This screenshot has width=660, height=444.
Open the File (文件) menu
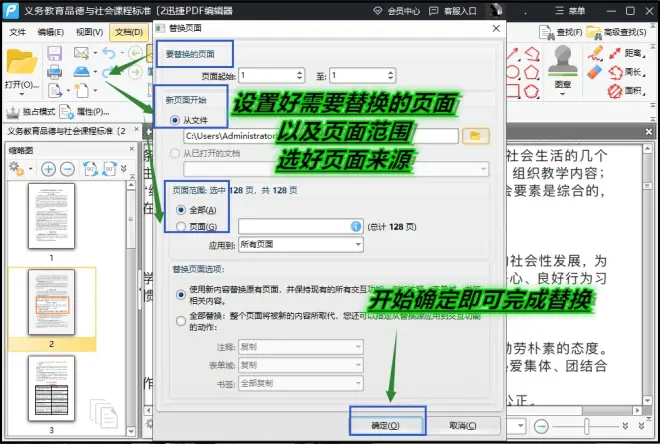18,32
